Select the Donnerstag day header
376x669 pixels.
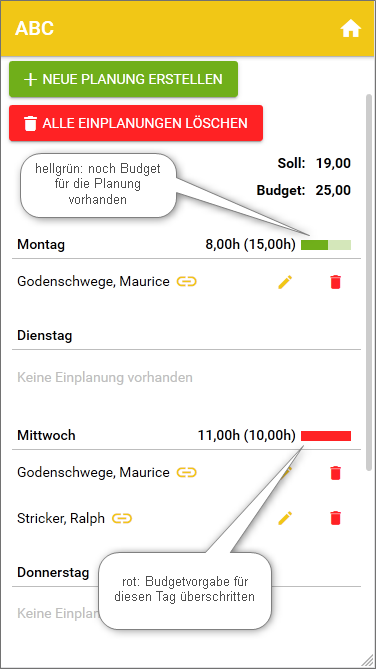point(53,572)
